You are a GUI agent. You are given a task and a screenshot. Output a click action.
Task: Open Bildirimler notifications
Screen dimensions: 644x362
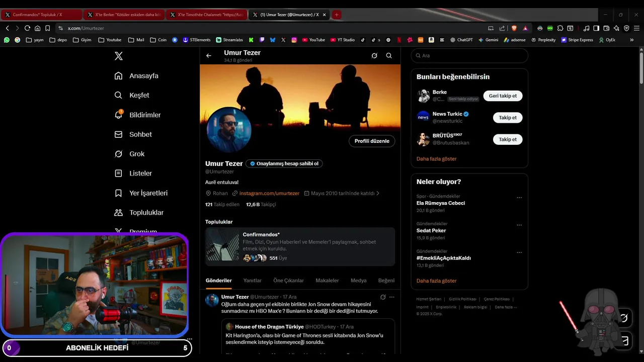(137, 115)
